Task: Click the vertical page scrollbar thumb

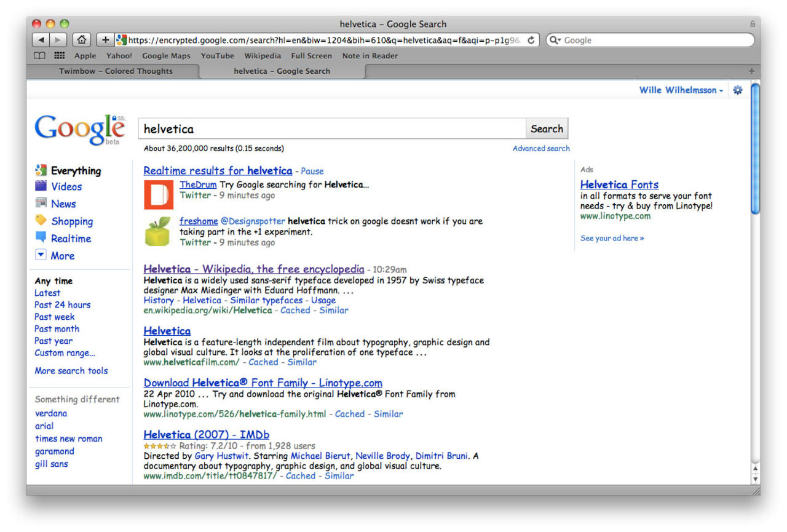Action: 756,148
